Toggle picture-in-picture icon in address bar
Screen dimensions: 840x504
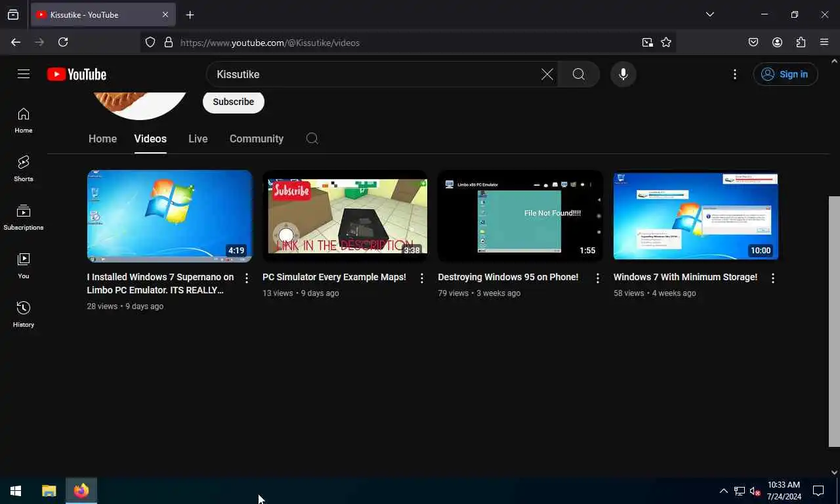click(x=648, y=42)
